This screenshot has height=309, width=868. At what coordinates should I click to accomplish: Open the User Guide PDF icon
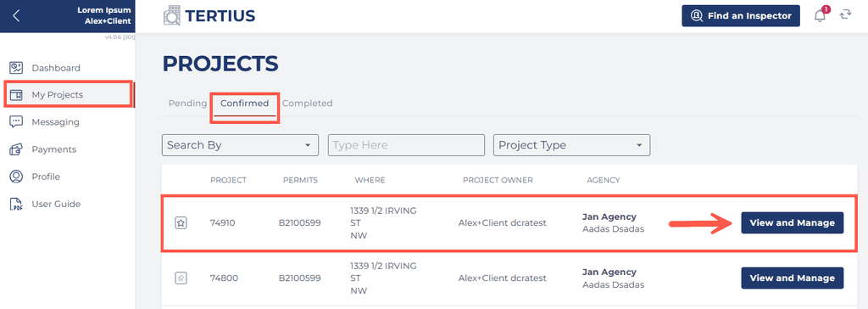(16, 204)
